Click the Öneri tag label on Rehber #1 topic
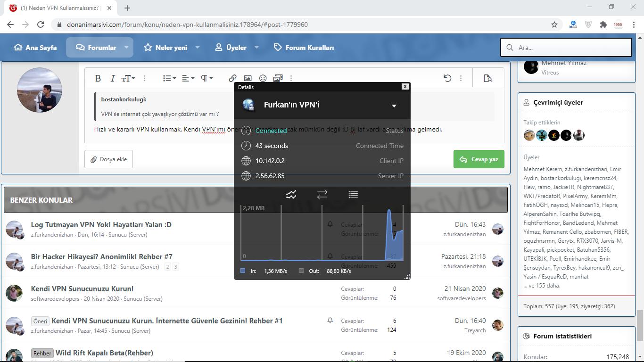Viewport: 644px width, 362px height. (40, 321)
